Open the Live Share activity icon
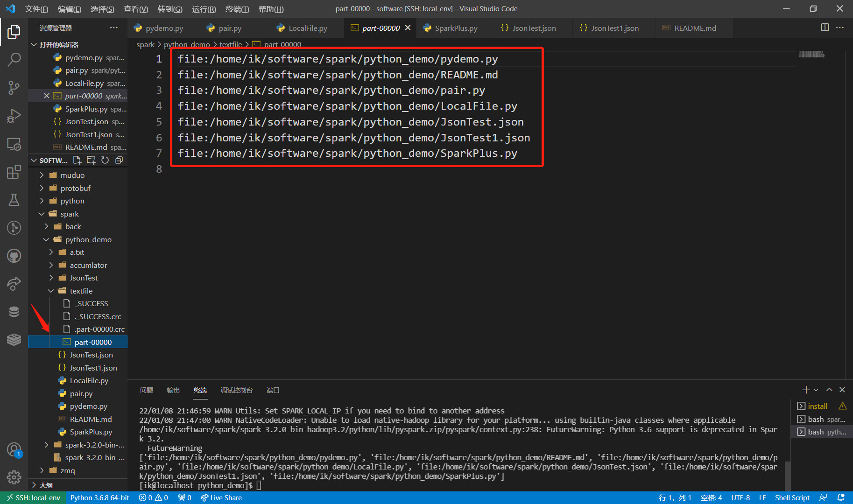 [14, 284]
